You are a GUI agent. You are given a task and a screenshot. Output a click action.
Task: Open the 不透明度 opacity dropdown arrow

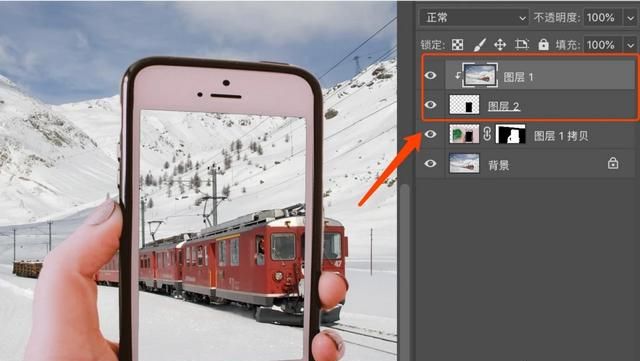click(x=630, y=18)
